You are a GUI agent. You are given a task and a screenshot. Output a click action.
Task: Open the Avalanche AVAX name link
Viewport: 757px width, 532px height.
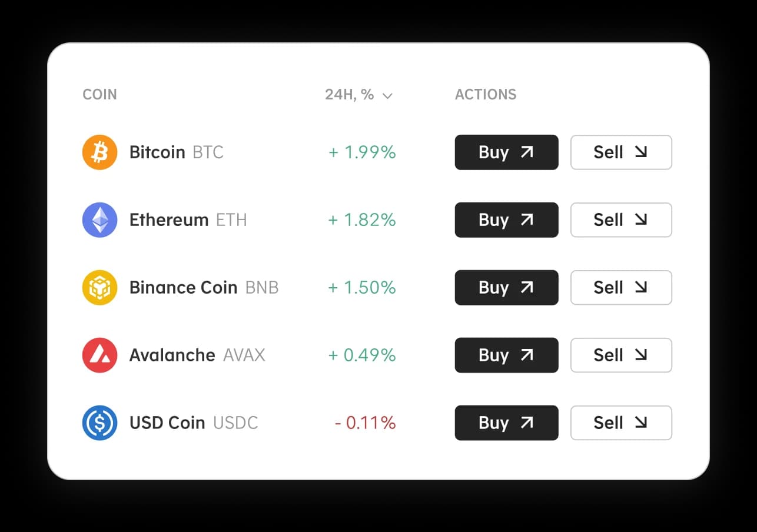[197, 355]
